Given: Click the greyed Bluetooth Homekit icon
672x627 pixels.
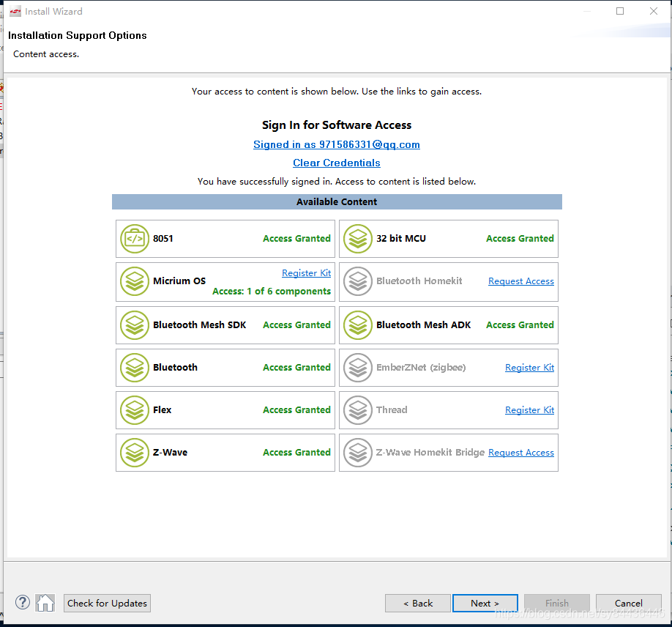Looking at the screenshot, I should tap(358, 281).
